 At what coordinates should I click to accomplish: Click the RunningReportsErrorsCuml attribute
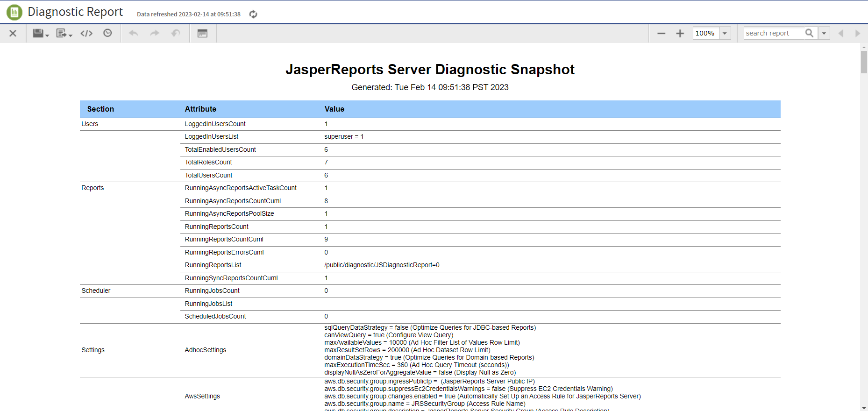point(224,252)
